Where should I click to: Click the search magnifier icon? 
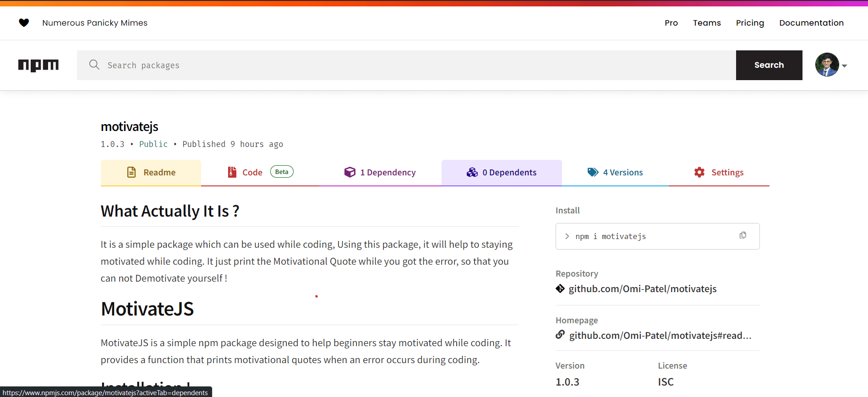coord(94,65)
